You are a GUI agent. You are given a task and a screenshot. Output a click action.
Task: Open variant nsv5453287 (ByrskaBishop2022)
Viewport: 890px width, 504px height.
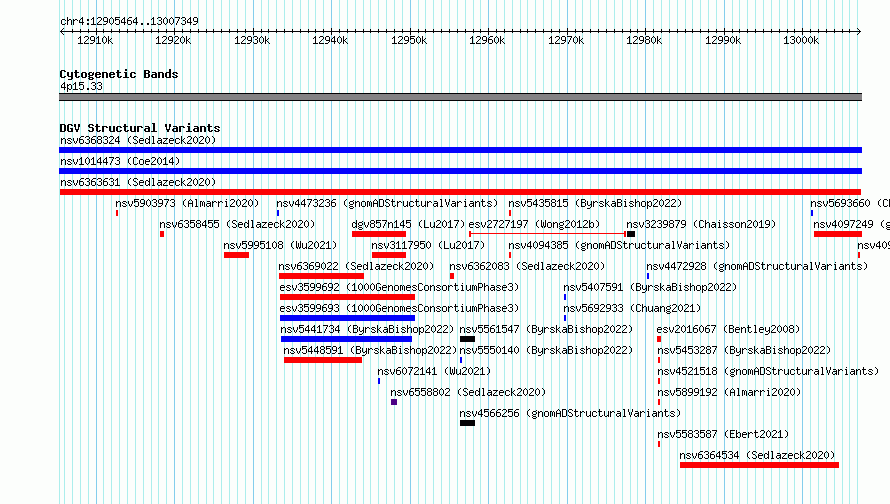[x=744, y=350]
